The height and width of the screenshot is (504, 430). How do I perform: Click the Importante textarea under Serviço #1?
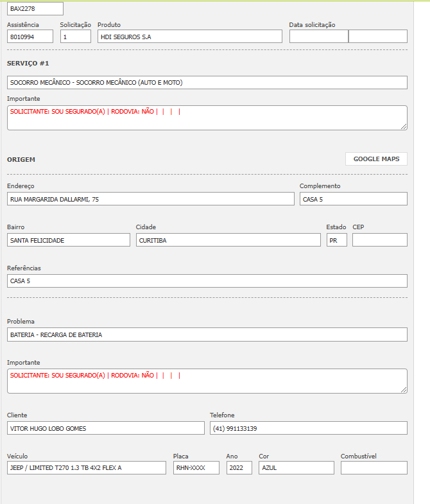pyautogui.click(x=207, y=118)
